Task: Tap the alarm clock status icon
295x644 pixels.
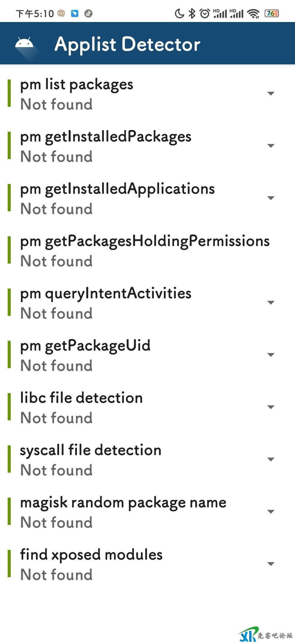Action: 205,13
